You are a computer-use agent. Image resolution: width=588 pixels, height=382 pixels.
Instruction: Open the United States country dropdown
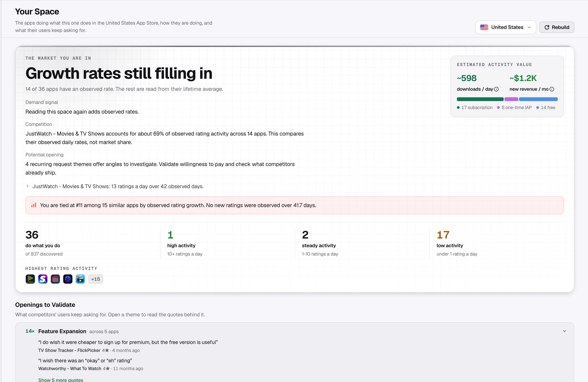point(505,27)
